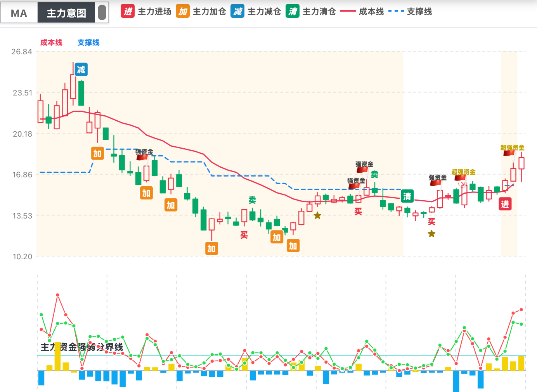Viewport: 537px width, 392px height.
Task: Click the blue dashed 支撑线 legend sample
Action: click(x=396, y=12)
